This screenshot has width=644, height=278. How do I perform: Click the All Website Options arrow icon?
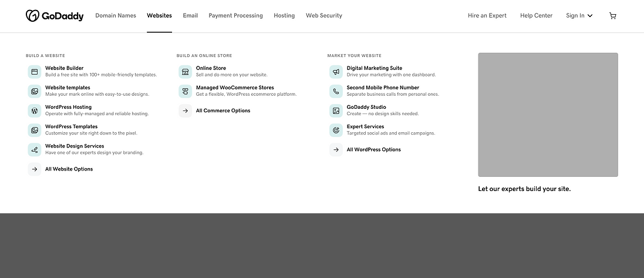[x=35, y=169]
